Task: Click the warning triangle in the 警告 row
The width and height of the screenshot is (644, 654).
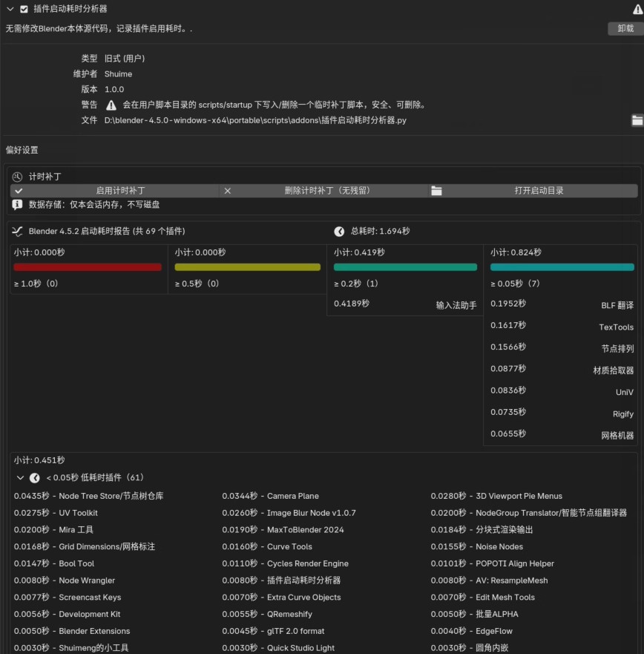Action: coord(108,105)
